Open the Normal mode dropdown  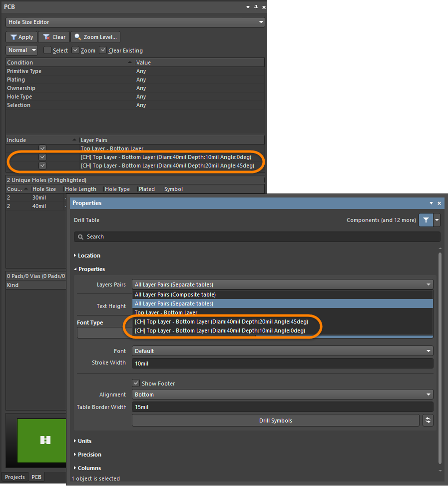tap(22, 50)
